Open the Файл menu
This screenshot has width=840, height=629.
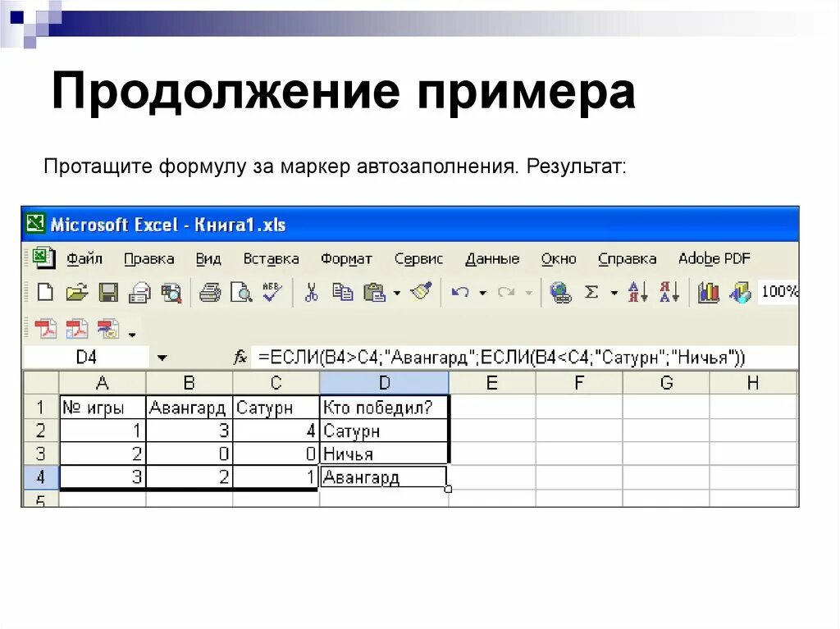pos(84,259)
